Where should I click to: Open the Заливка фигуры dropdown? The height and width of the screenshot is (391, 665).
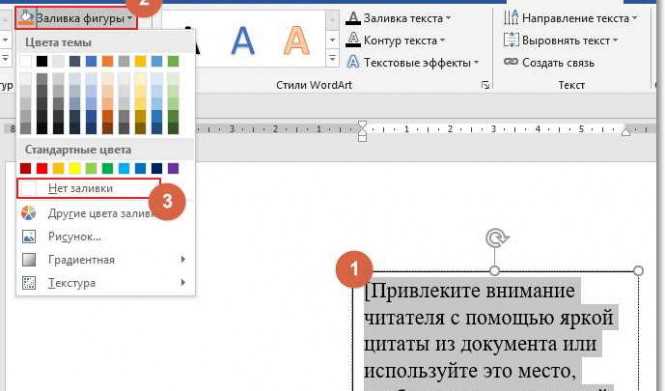coord(76,18)
